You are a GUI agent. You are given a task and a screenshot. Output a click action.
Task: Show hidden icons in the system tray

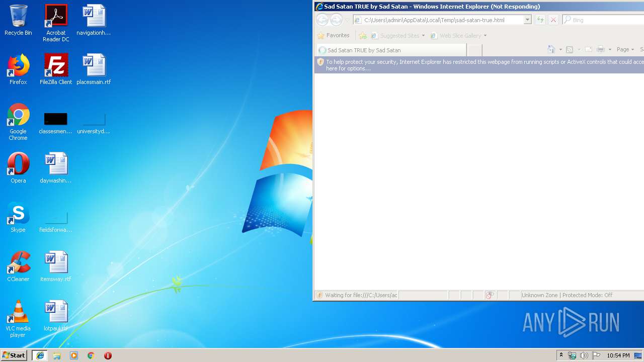point(561,355)
